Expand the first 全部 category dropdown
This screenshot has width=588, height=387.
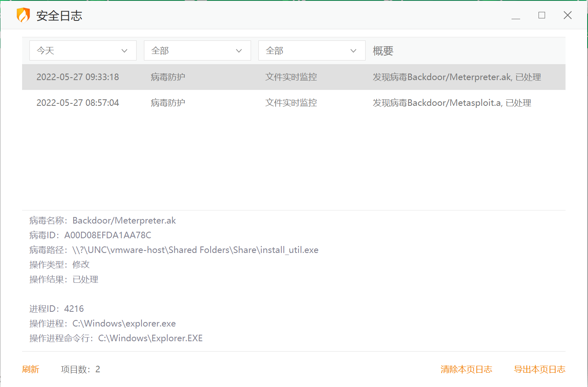pos(197,51)
